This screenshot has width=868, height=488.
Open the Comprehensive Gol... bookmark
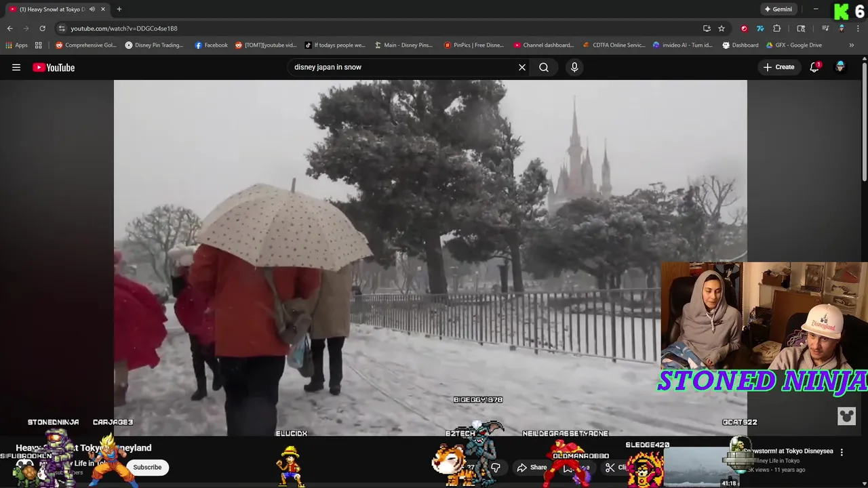click(x=86, y=45)
